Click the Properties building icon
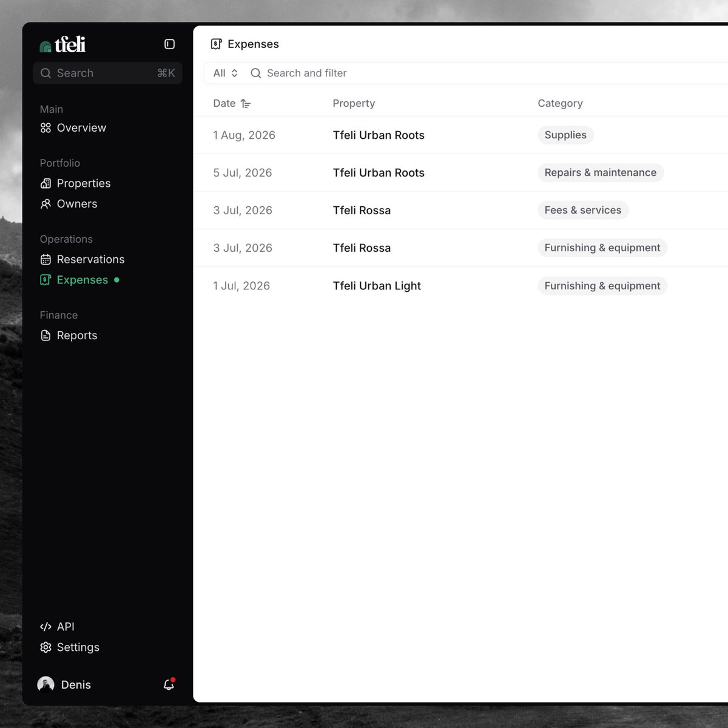Image resolution: width=728 pixels, height=728 pixels. pyautogui.click(x=45, y=183)
